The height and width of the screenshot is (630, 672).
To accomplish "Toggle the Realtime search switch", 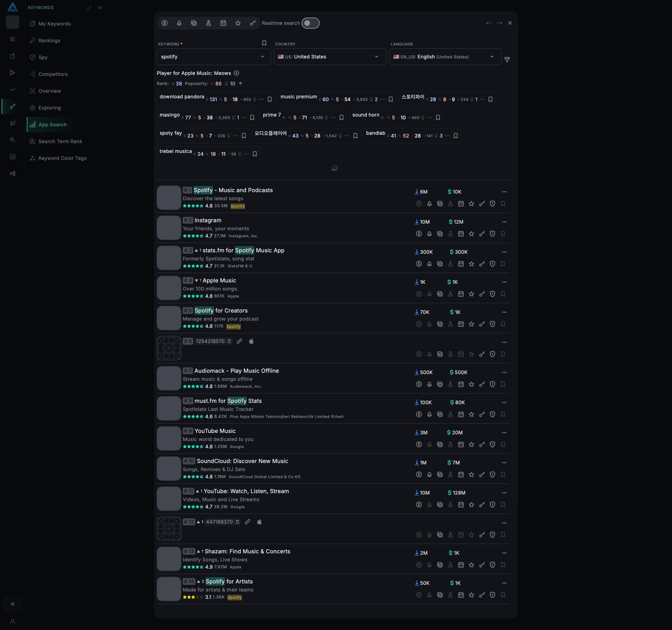I will pos(310,23).
